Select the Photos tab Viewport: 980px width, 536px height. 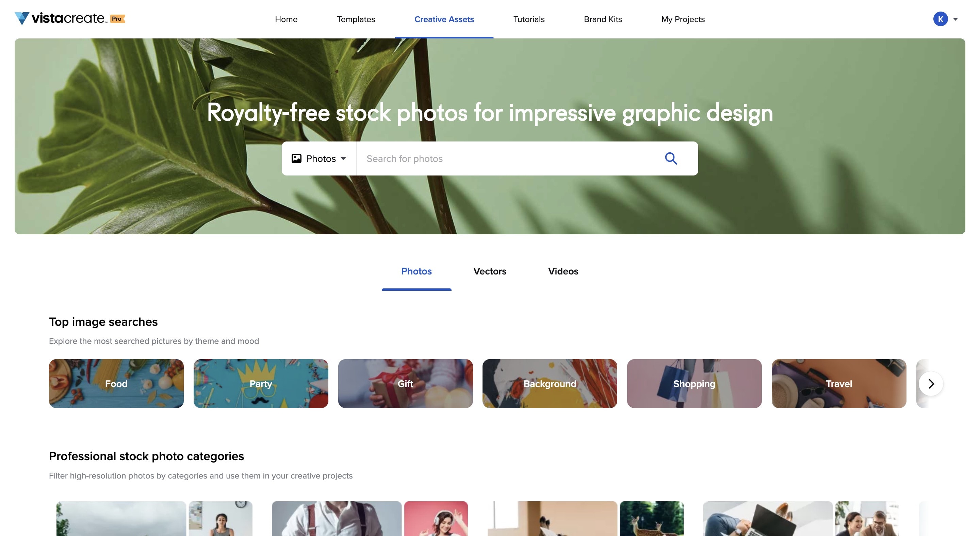pyautogui.click(x=416, y=271)
